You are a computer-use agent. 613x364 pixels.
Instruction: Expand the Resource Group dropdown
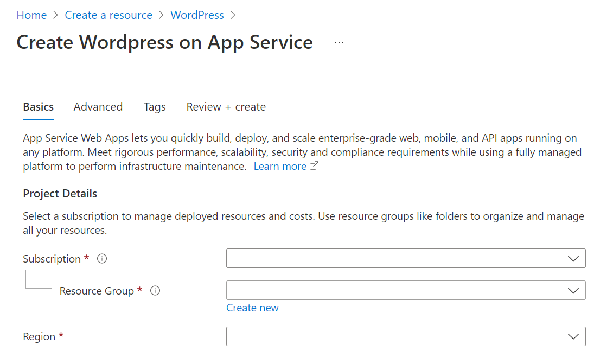pos(406,291)
